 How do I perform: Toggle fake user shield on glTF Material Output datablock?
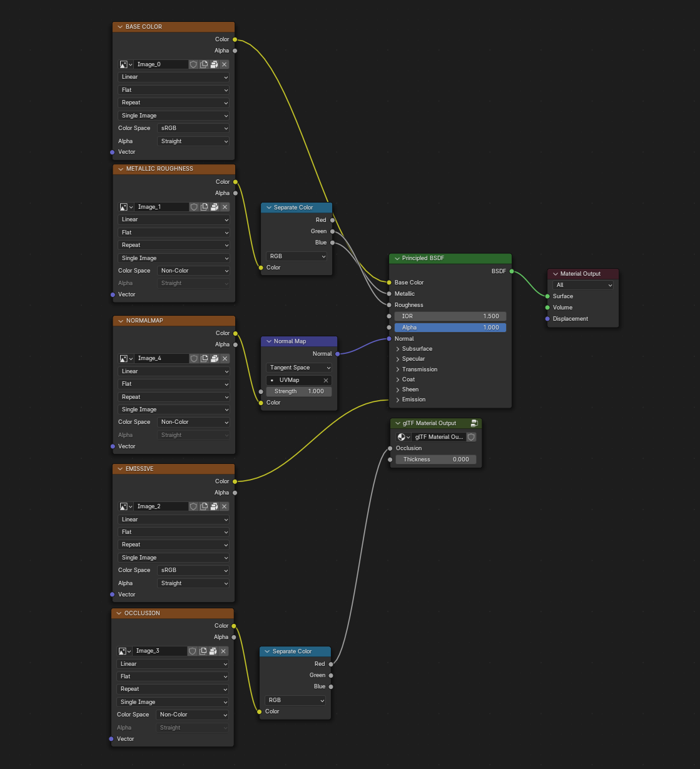pyautogui.click(x=471, y=436)
